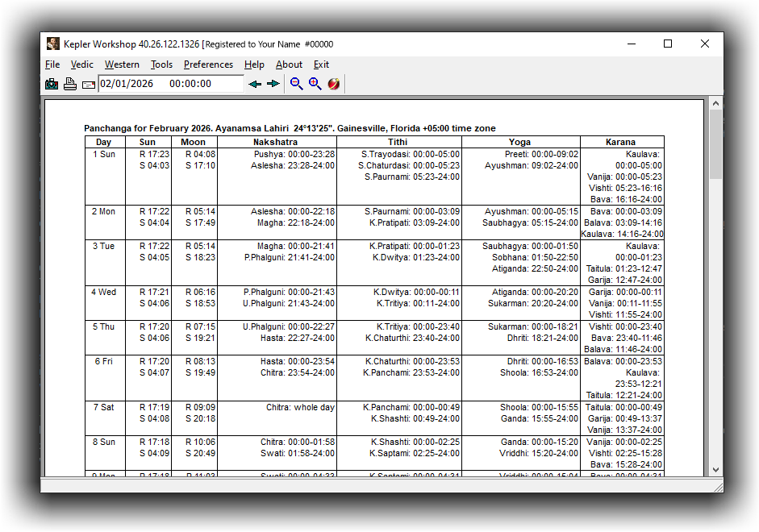759x532 pixels.
Task: Open the Western menu
Action: coord(122,64)
